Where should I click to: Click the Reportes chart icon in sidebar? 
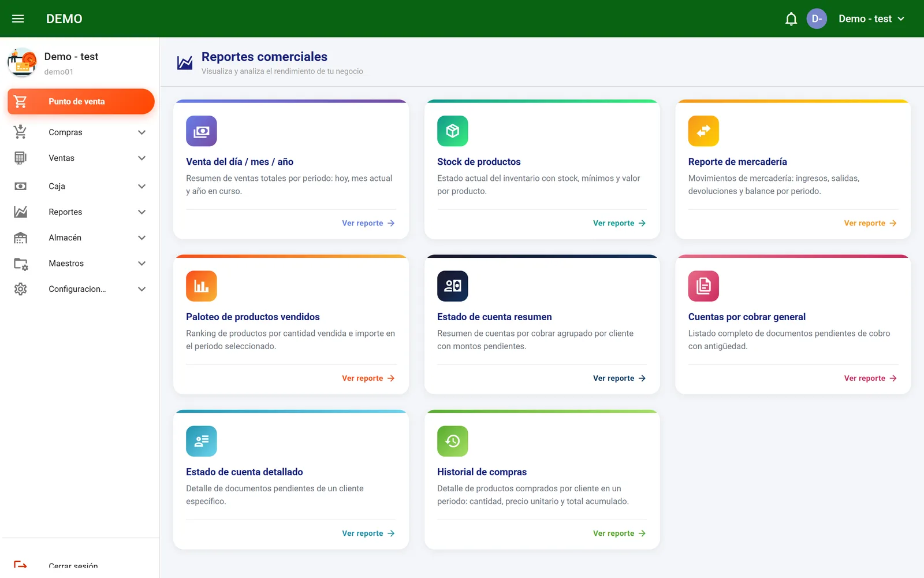point(21,212)
